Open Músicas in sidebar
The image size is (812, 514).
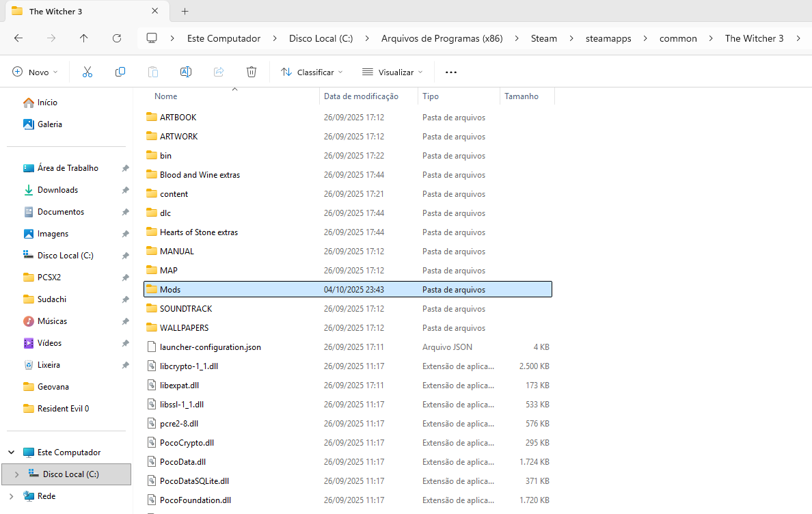click(x=46, y=321)
